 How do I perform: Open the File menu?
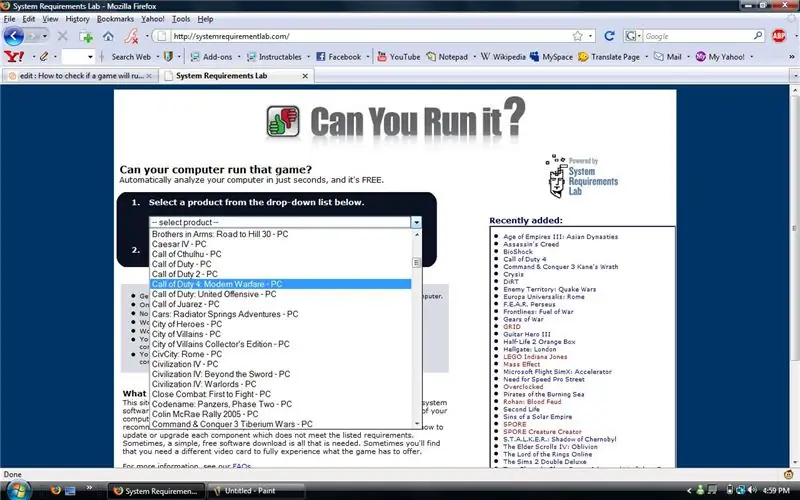[x=9, y=19]
